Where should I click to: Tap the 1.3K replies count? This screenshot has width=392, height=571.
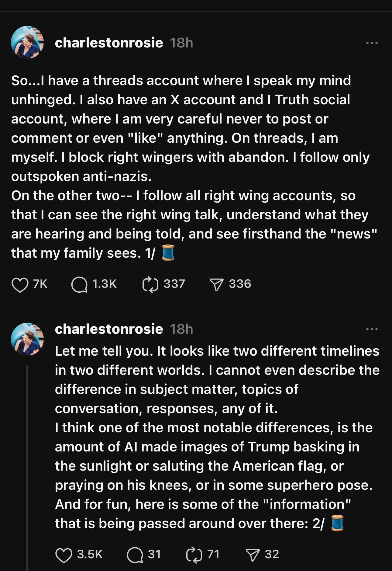[104, 284]
